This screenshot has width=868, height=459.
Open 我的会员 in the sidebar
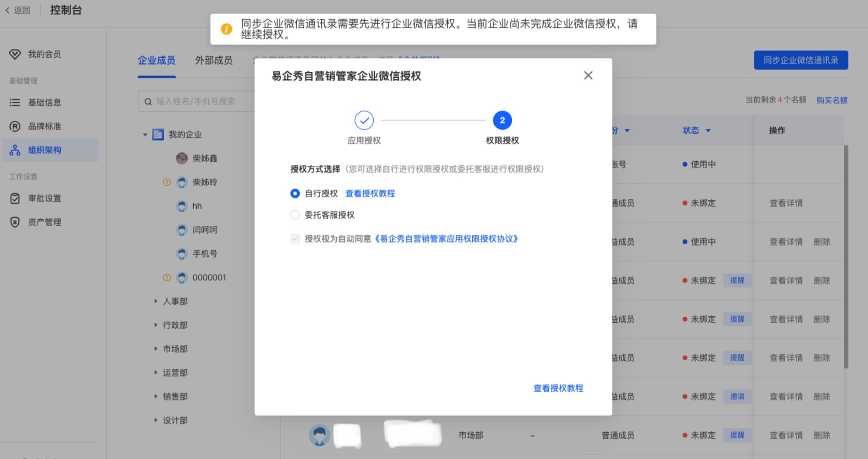point(44,54)
